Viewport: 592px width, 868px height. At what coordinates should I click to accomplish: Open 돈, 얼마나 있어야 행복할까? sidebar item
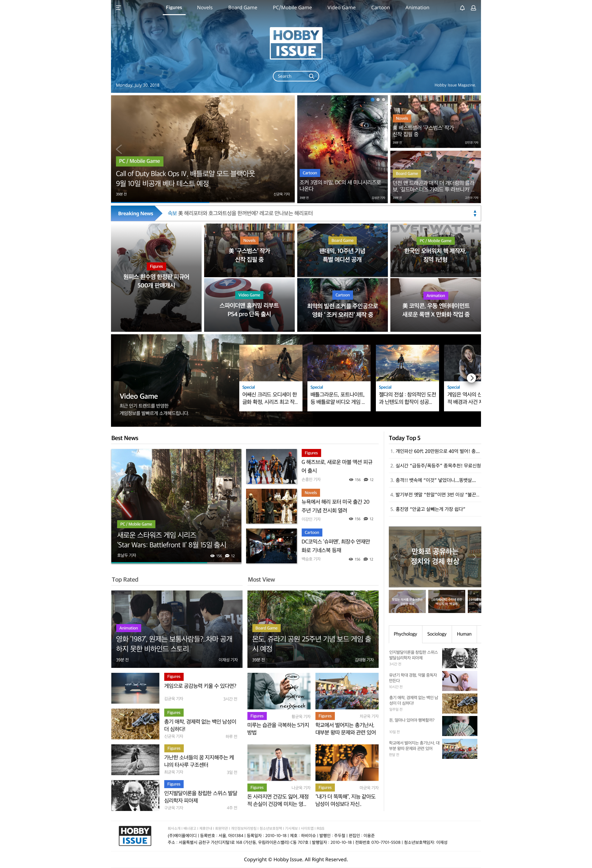click(412, 720)
